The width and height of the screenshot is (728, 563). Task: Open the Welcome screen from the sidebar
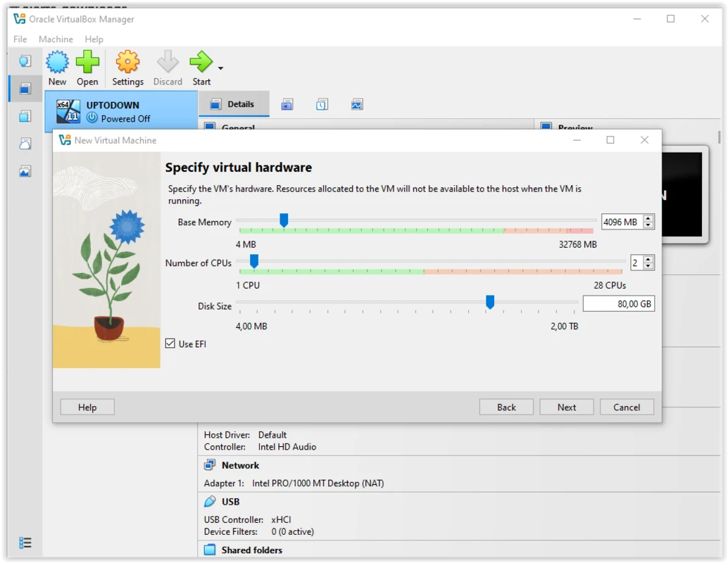click(25, 61)
